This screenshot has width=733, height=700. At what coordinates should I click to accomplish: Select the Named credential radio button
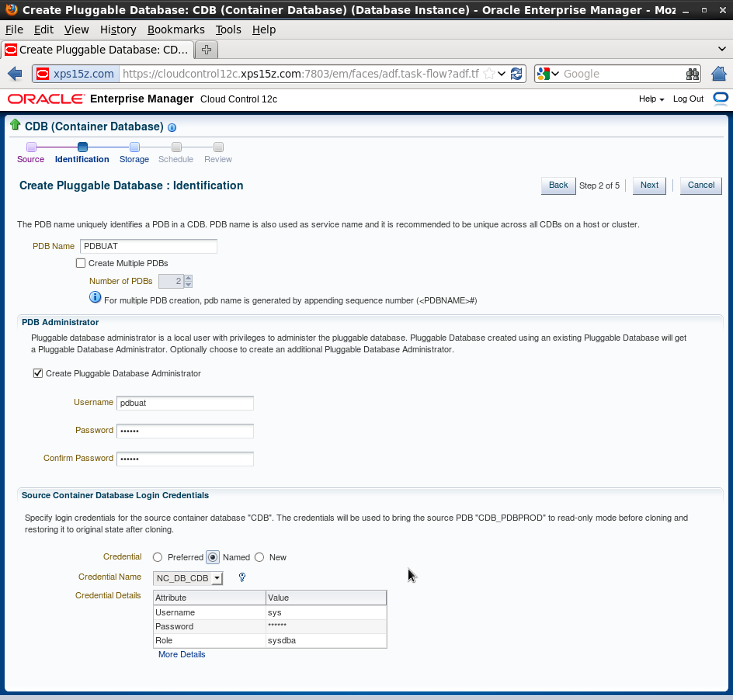click(x=213, y=557)
